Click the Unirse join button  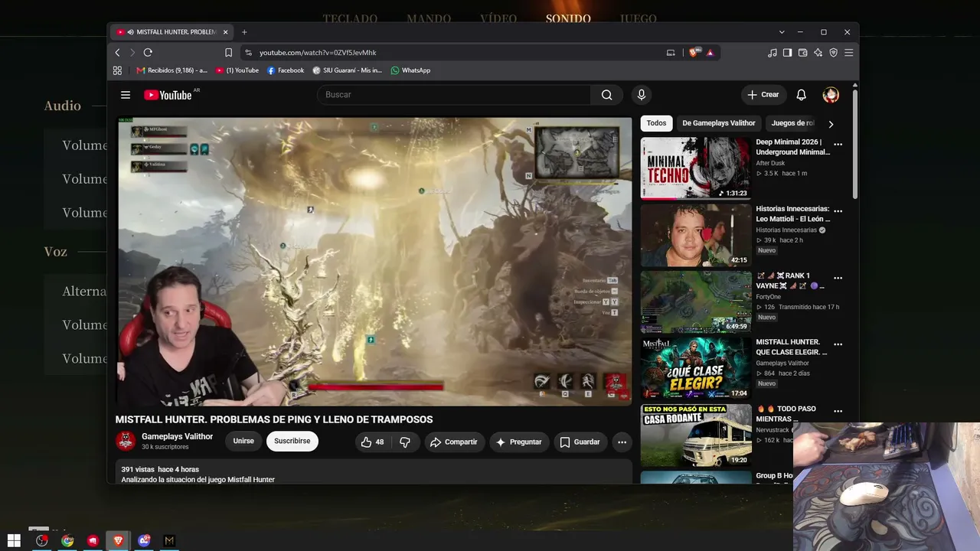click(x=243, y=441)
